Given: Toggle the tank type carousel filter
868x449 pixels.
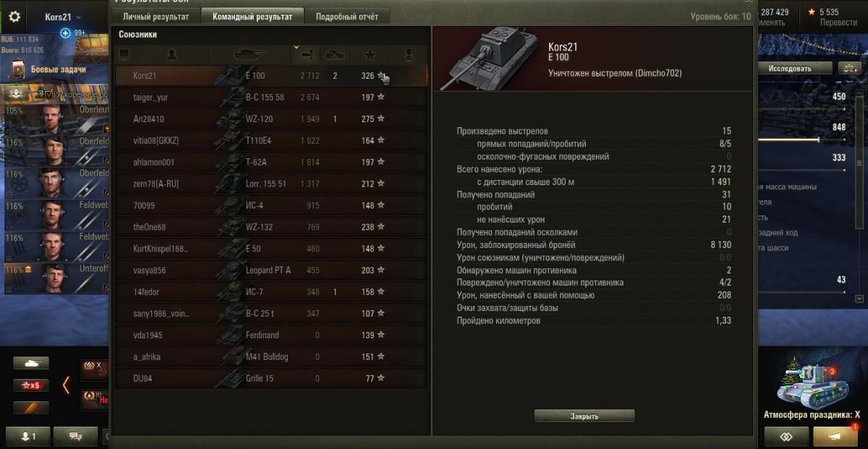Looking at the screenshot, I should [x=31, y=363].
